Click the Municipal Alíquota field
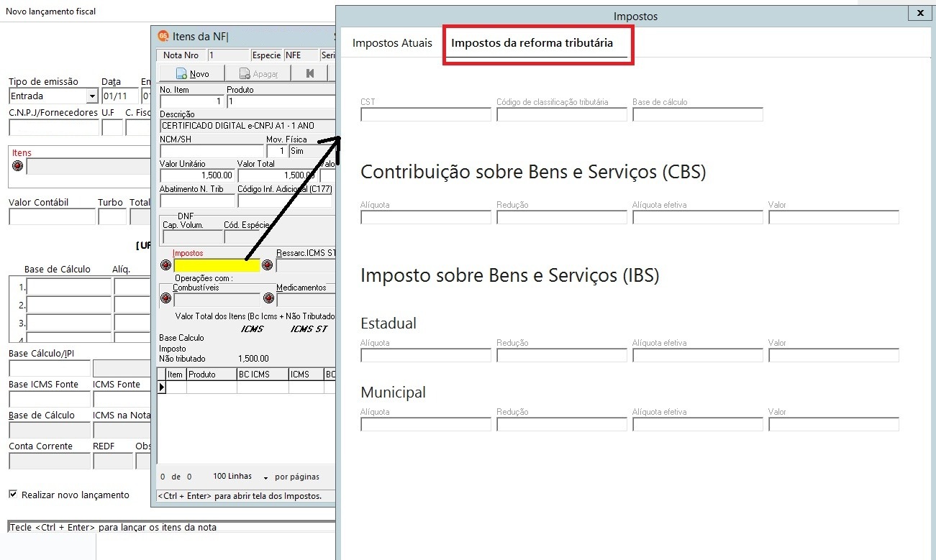 click(x=426, y=424)
